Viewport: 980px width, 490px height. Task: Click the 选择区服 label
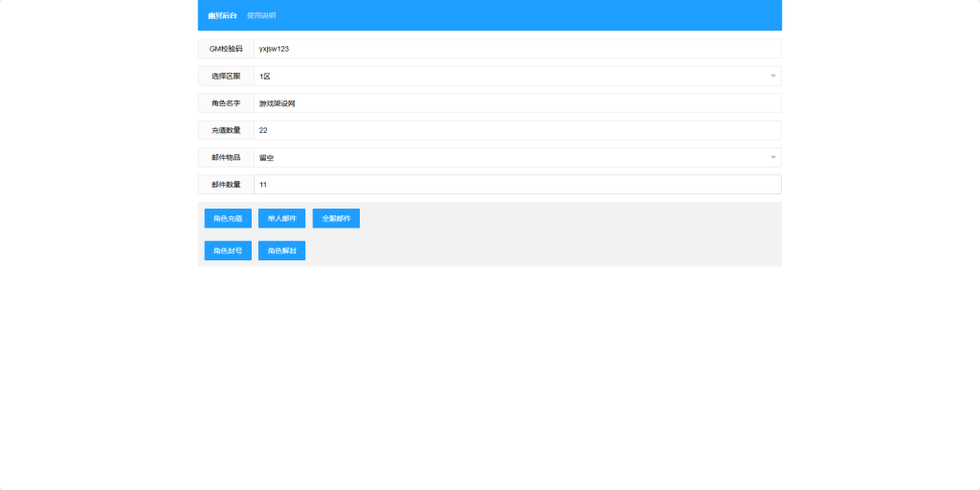226,77
